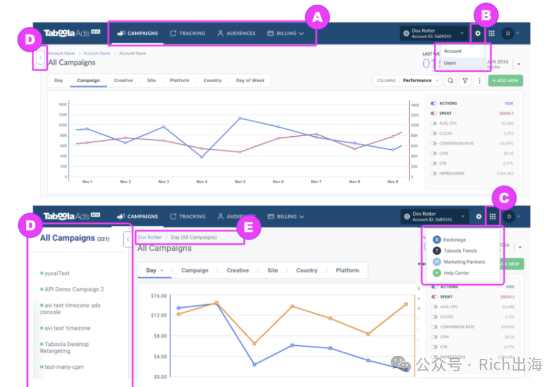Toggle the Spent metric switch beside the upper chart
This screenshot has height=387, width=560.
[x=433, y=113]
